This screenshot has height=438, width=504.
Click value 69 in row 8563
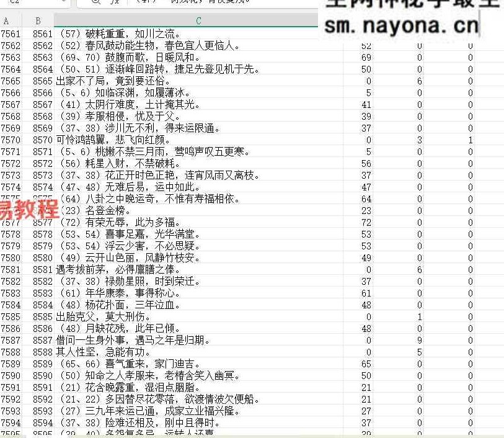point(366,58)
